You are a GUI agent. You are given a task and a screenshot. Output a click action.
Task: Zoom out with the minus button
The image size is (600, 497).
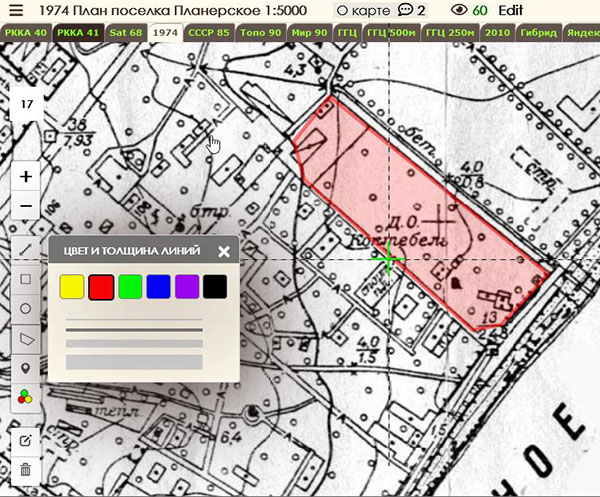[x=26, y=207]
